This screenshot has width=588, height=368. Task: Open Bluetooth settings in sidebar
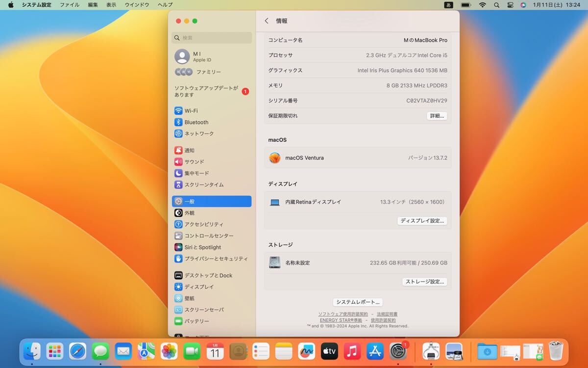point(212,122)
